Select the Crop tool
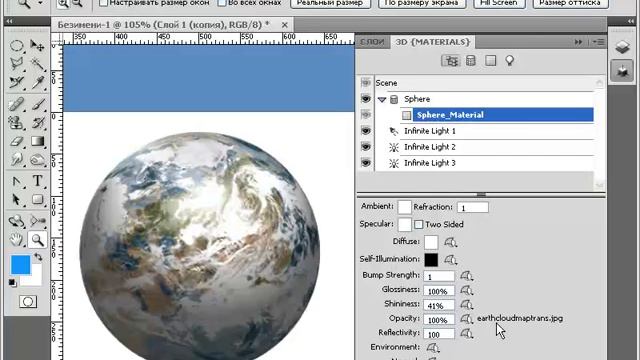Image resolution: width=640 pixels, height=360 pixels. point(16,82)
